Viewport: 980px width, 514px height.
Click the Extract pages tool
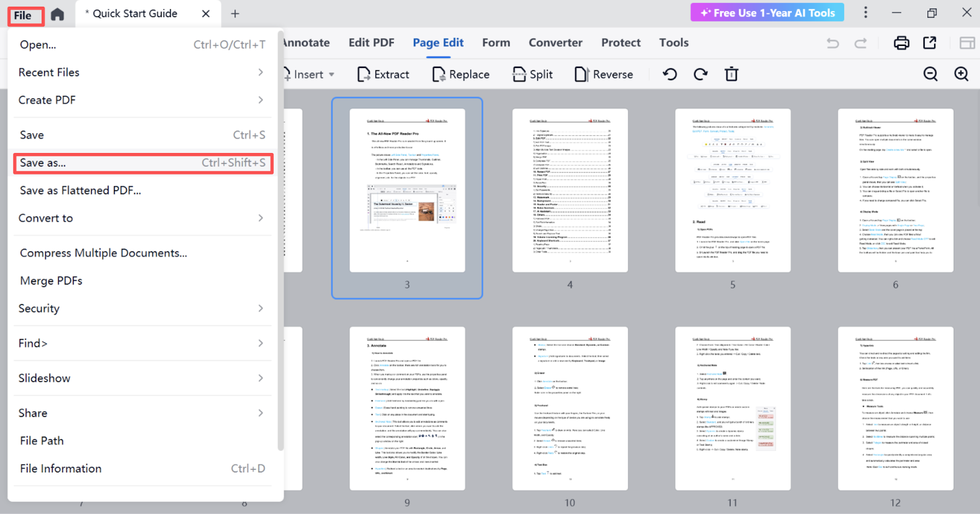click(x=383, y=75)
